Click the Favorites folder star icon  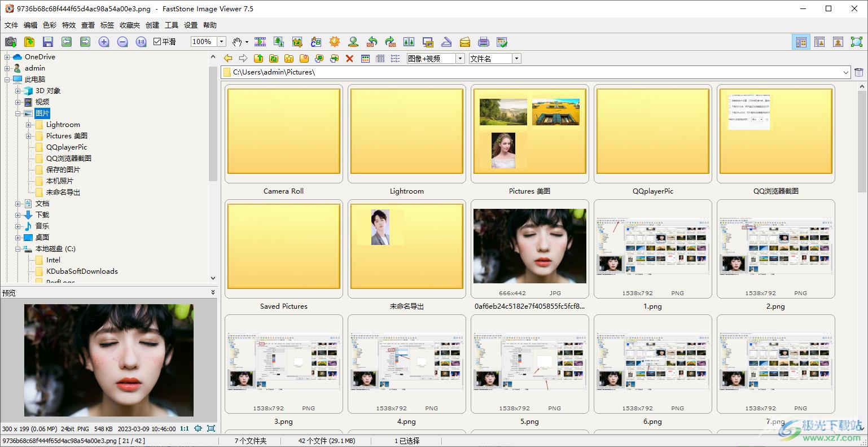point(289,58)
